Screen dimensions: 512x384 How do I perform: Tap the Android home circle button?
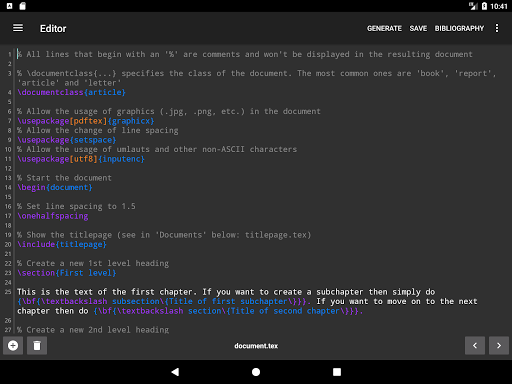point(256,372)
